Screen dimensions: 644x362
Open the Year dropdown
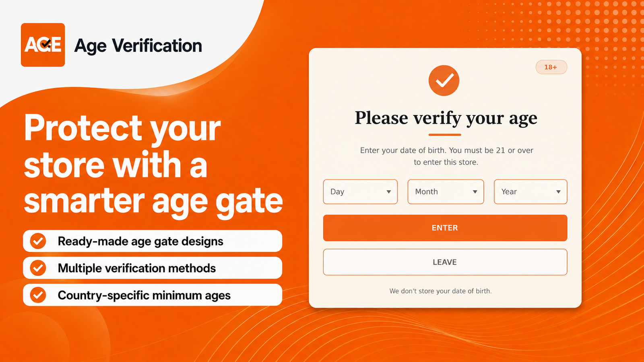click(530, 192)
